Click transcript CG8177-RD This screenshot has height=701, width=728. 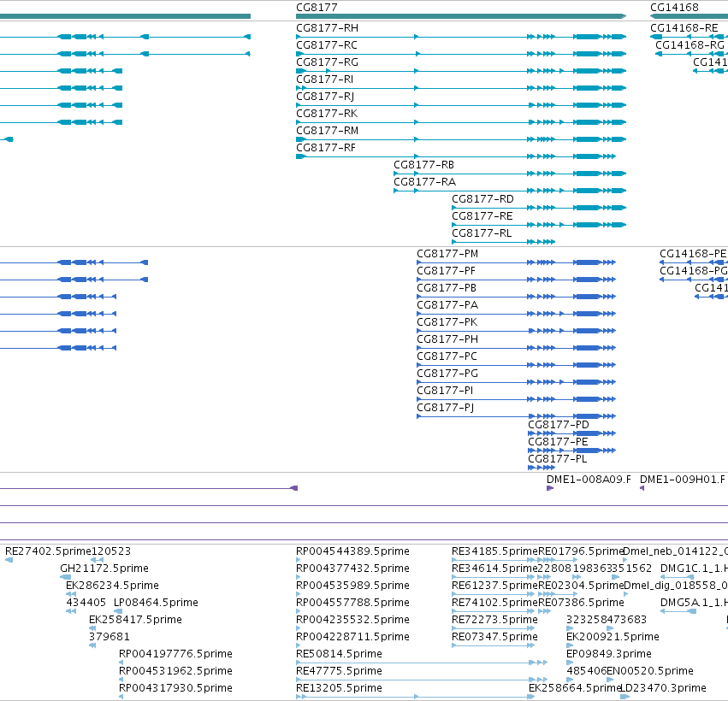coord(482,199)
